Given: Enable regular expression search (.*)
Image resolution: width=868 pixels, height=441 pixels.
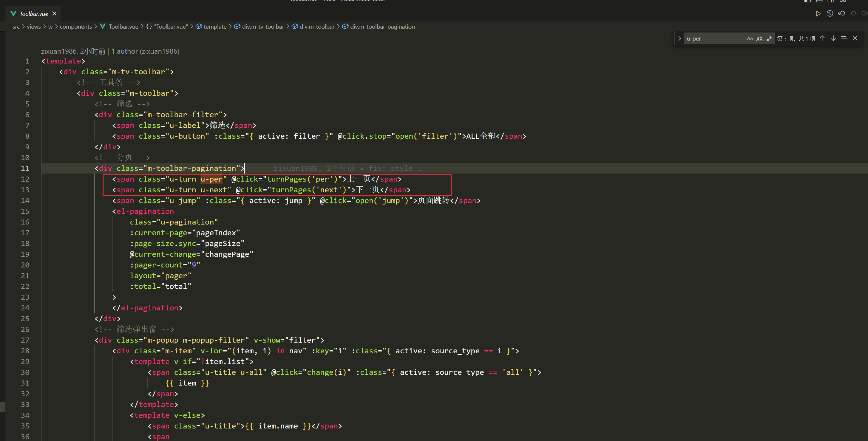Looking at the screenshot, I should tap(770, 38).
